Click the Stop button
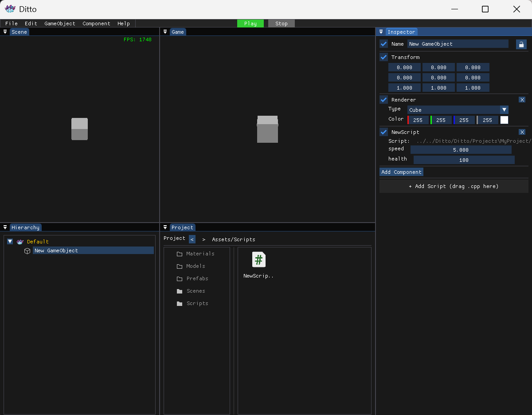The height and width of the screenshot is (415, 532). pos(282,23)
